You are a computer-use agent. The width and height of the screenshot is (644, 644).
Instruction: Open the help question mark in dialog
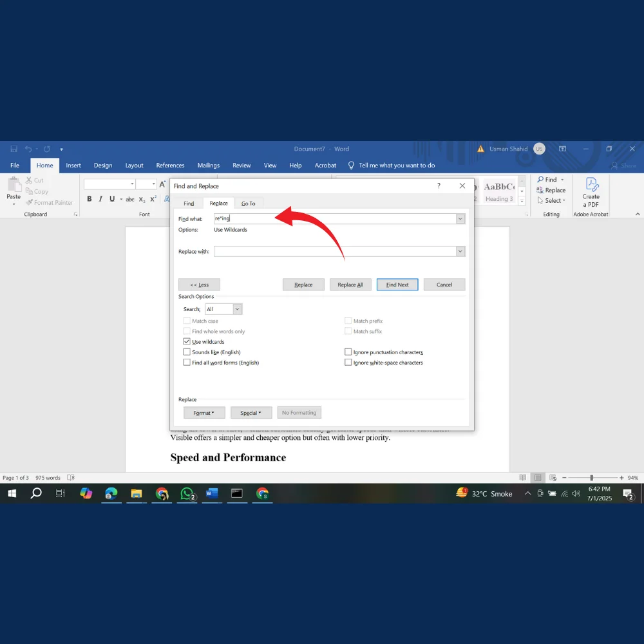pyautogui.click(x=439, y=185)
